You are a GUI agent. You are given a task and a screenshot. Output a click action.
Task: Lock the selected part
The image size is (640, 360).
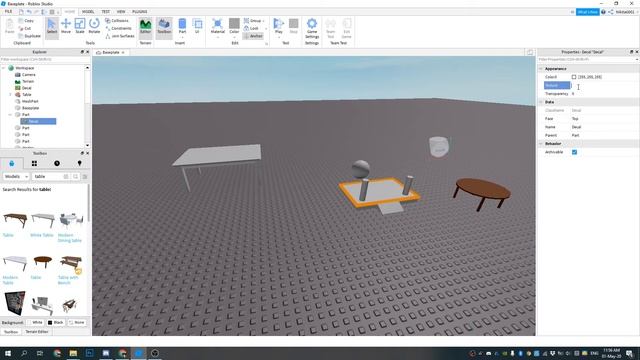[251, 28]
